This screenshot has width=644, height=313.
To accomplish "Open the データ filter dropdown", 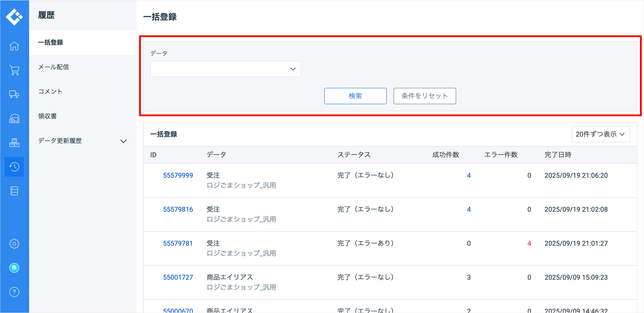I will click(225, 69).
